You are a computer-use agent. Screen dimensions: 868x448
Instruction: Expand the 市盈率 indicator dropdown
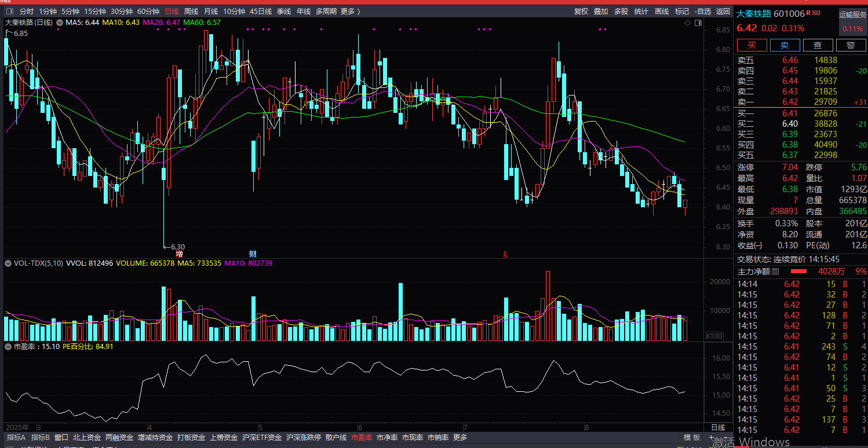(x=8, y=347)
